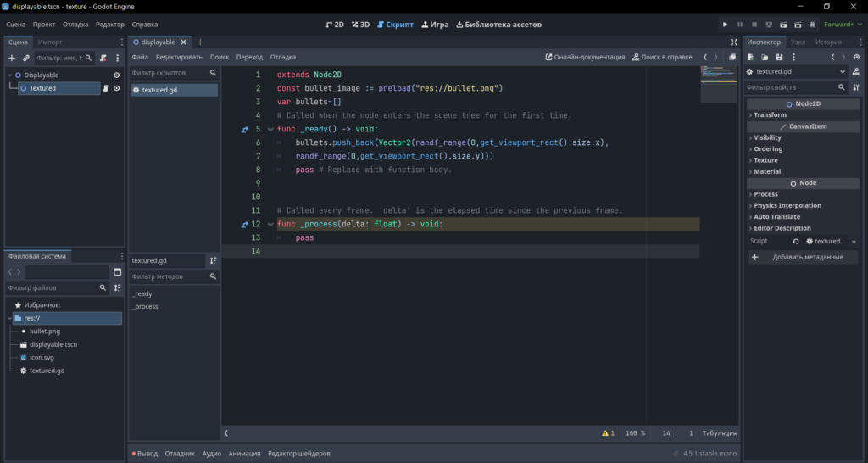Toggle distraction-free mode fullscreen icon
This screenshot has width=868, height=463.
(734, 42)
